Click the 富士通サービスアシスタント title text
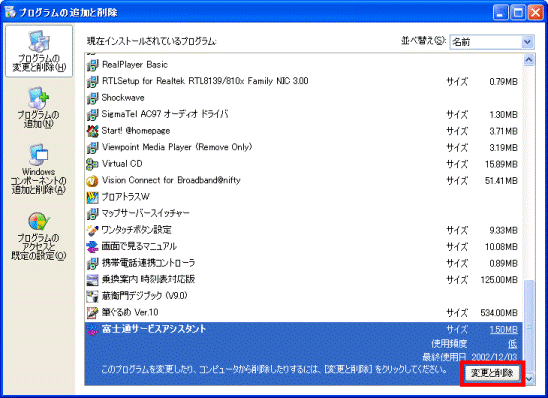 pyautogui.click(x=154, y=329)
